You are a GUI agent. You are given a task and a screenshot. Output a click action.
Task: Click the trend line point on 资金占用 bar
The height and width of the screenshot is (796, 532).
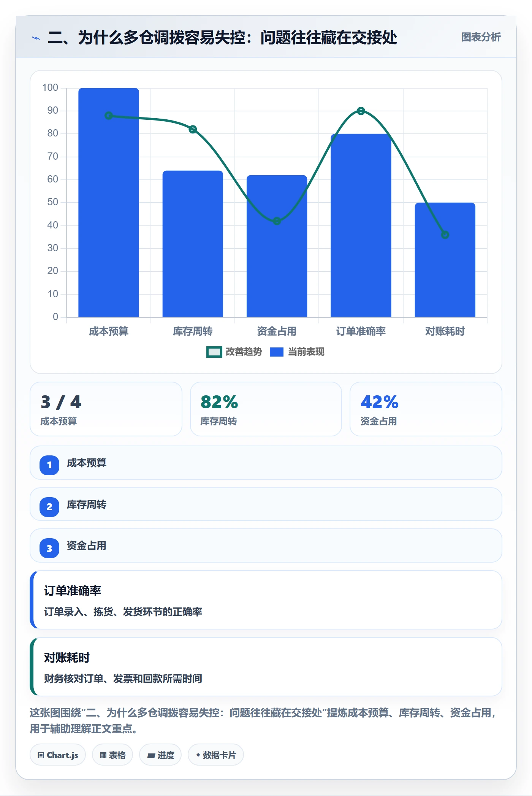(277, 221)
